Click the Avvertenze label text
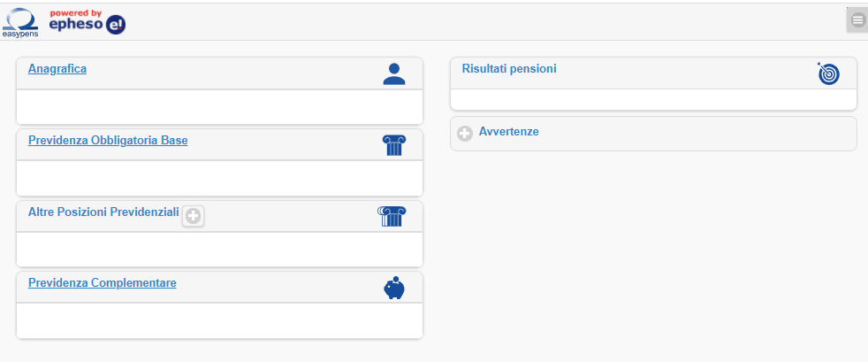 508,132
